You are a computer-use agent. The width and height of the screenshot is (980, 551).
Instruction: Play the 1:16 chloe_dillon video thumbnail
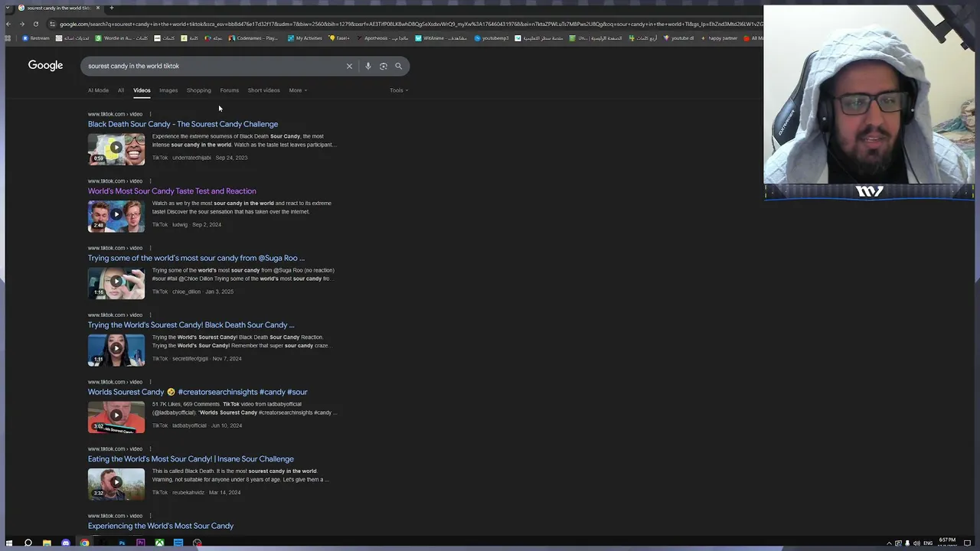pos(116,283)
